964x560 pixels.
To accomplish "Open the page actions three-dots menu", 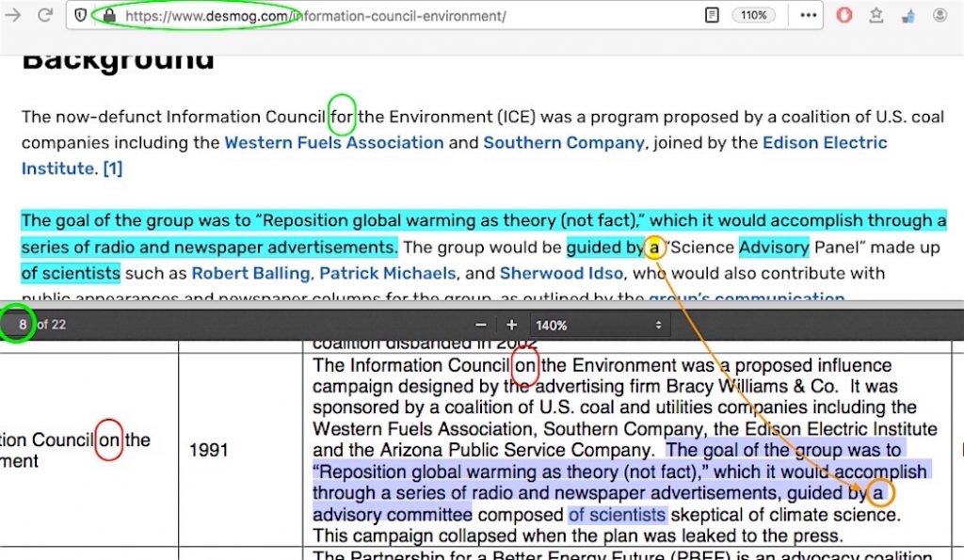I will point(808,16).
